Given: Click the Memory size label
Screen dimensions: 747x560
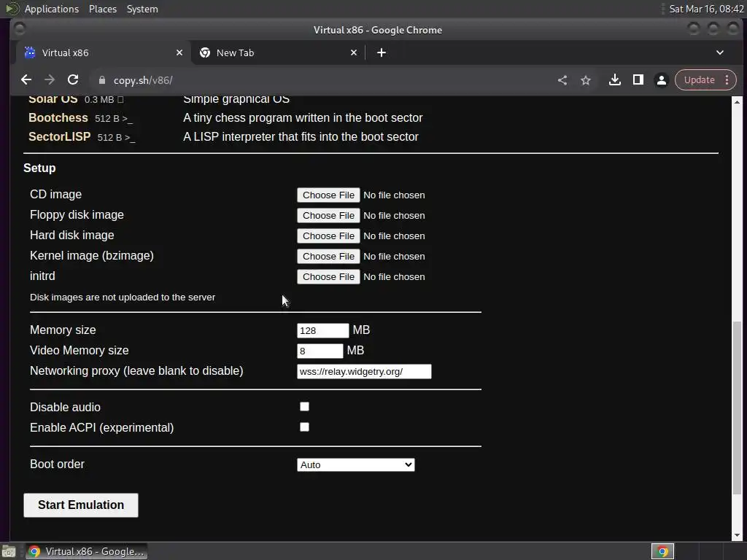Looking at the screenshot, I should click(x=63, y=330).
